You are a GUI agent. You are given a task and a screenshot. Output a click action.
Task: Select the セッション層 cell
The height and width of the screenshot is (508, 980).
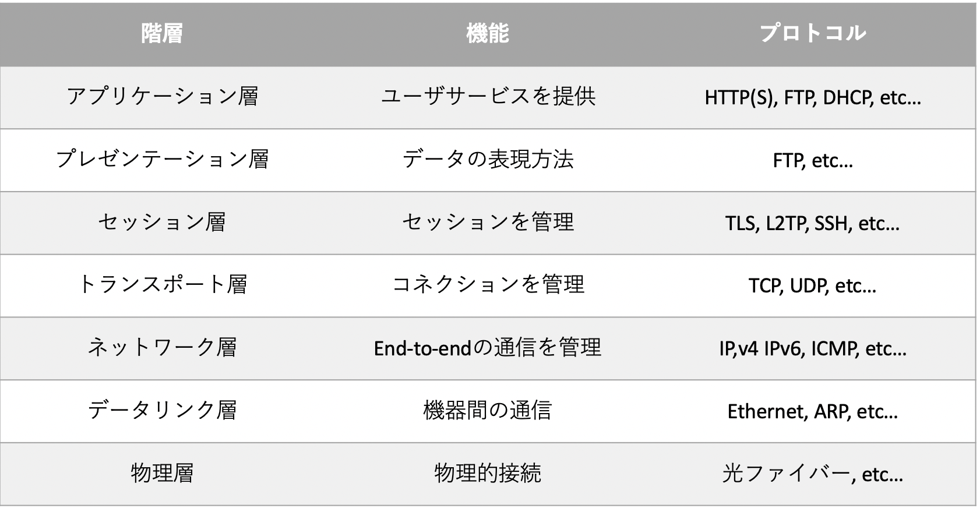163,223
